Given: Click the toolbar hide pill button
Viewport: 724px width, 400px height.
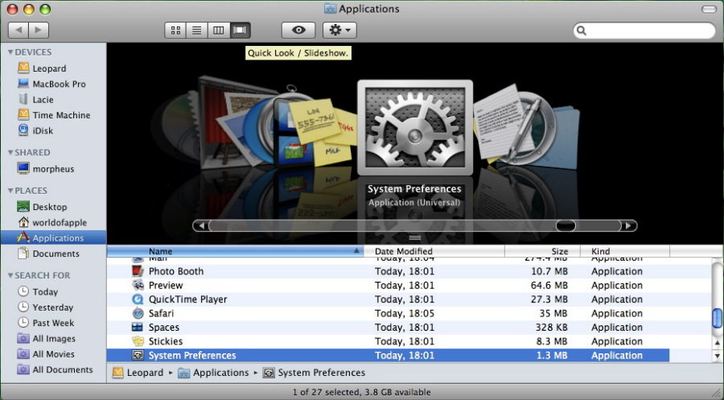Looking at the screenshot, I should (x=708, y=9).
